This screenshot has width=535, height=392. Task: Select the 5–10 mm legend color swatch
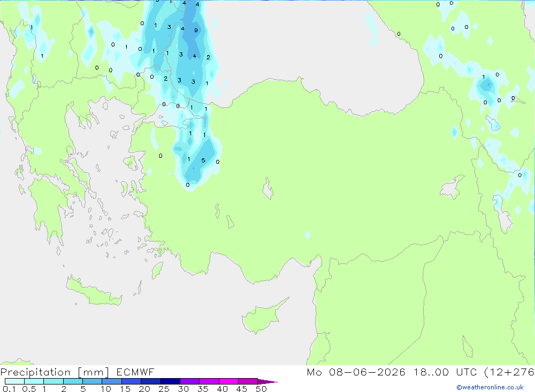click(x=93, y=381)
